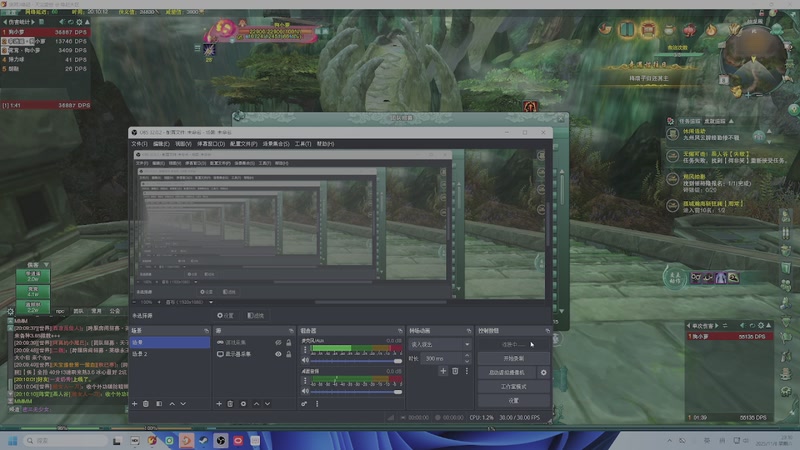The height and width of the screenshot is (450, 800).
Task: Select the game capture source row
Action: [x=254, y=342]
